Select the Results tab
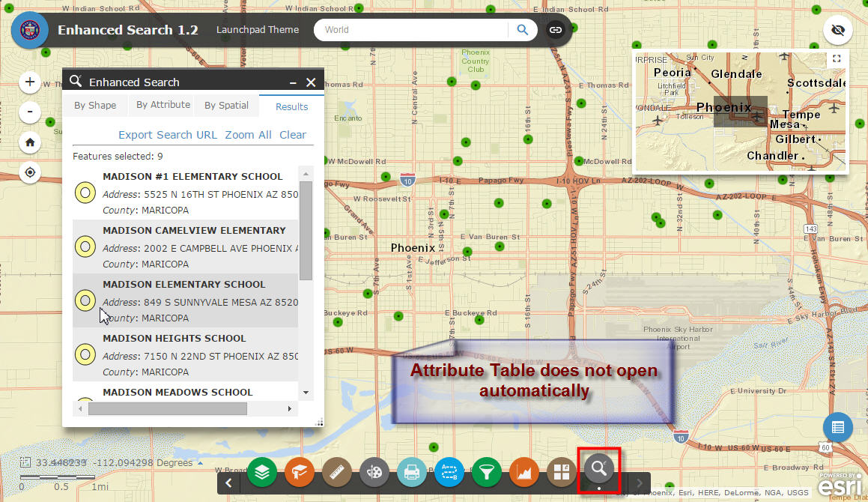The width and height of the screenshot is (868, 502). [292, 106]
